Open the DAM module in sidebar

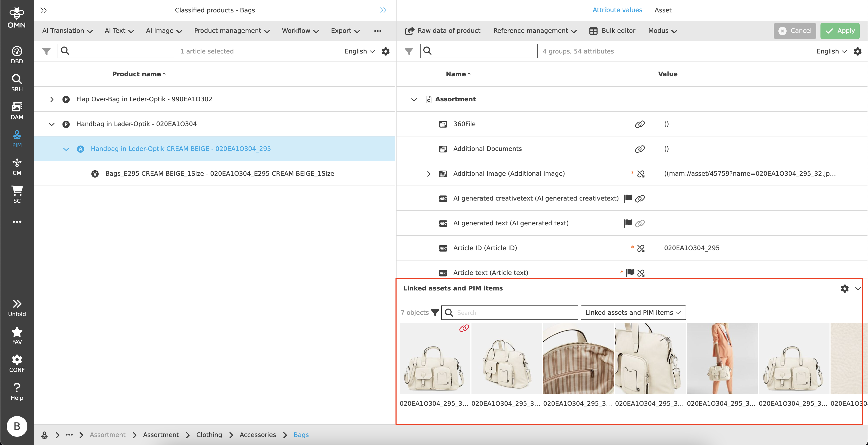[x=17, y=111]
